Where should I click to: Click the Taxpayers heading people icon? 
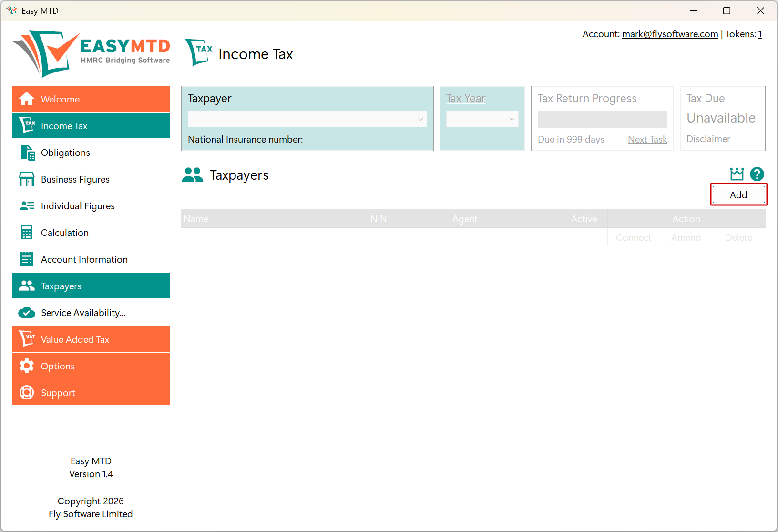tap(193, 175)
